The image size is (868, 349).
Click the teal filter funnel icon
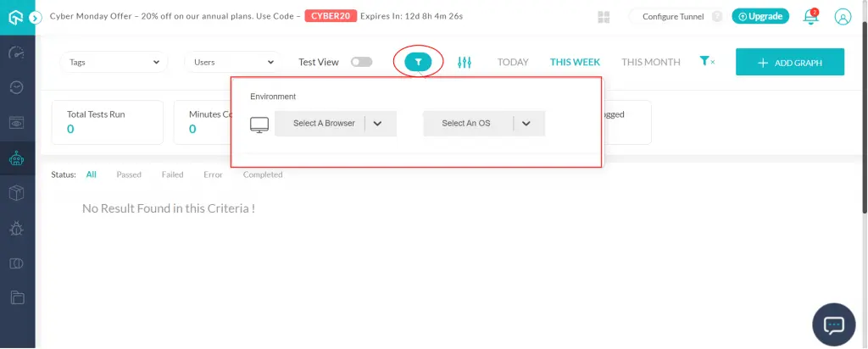(418, 62)
